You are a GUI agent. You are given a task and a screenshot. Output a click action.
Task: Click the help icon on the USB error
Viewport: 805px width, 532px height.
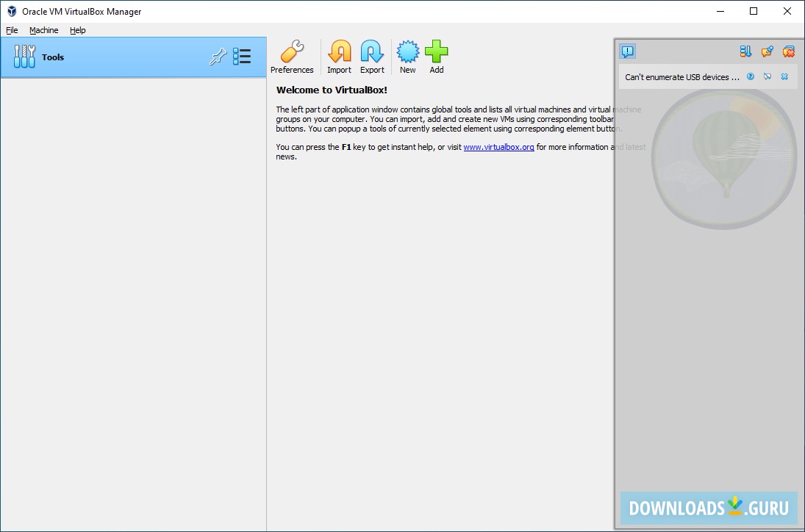click(x=749, y=76)
